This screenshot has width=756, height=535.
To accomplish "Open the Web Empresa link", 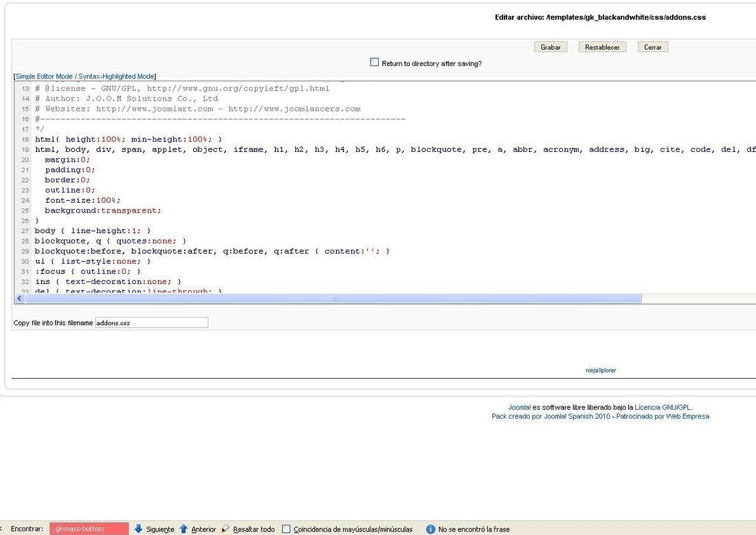I will tap(687, 416).
